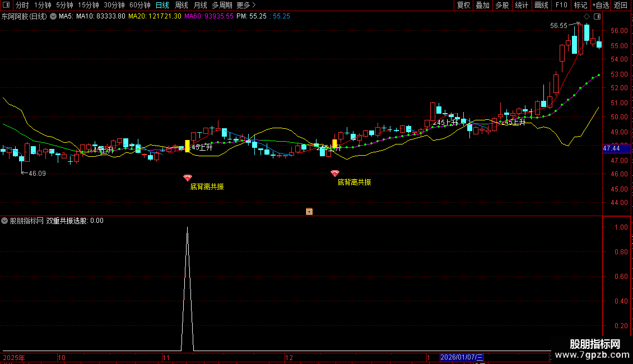Viewport: 633px width, 364px height.
Task: Click the 1.00 sub-chart axis value
Action: coord(621,227)
